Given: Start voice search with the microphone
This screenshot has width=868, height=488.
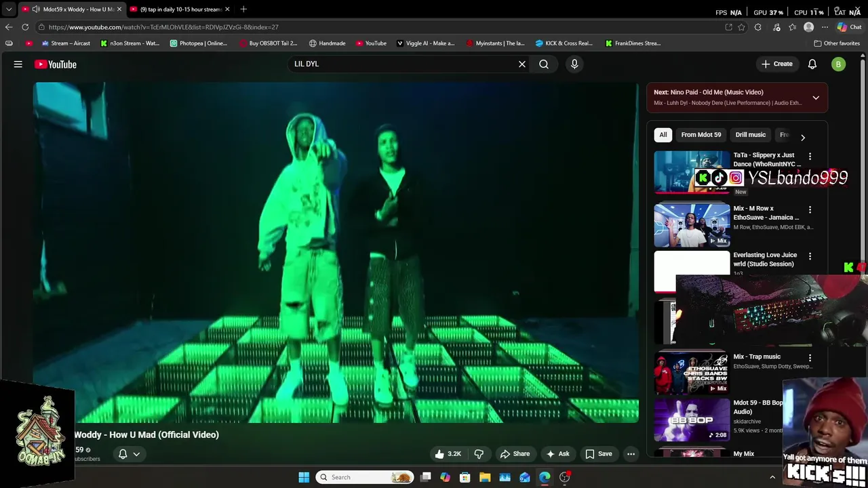Looking at the screenshot, I should [x=574, y=64].
